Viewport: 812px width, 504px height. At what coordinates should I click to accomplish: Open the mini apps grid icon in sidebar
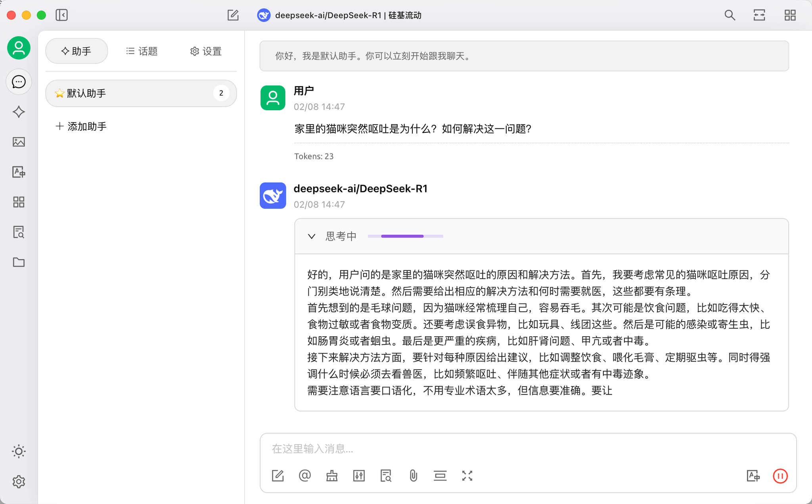tap(19, 202)
